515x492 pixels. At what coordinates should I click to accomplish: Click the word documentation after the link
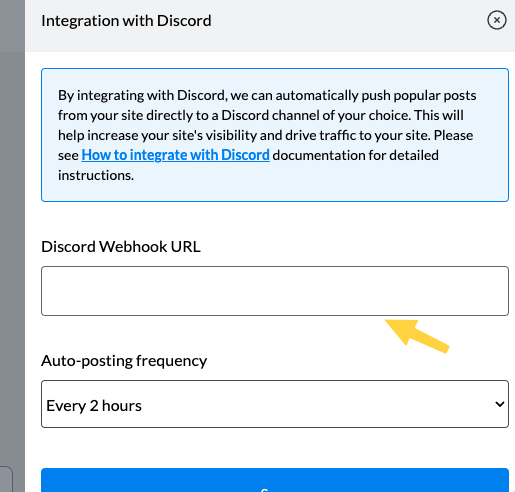coord(317,155)
